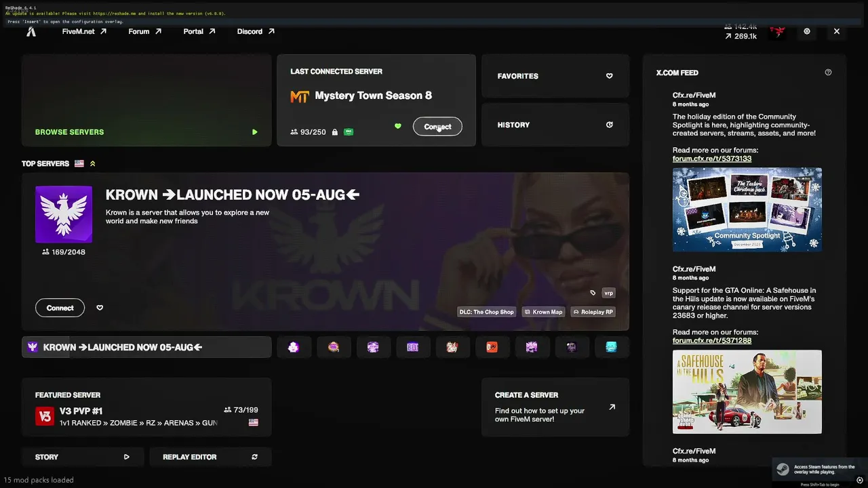Click the green Browse Servers play arrow
The height and width of the screenshot is (488, 868).
pos(255,132)
